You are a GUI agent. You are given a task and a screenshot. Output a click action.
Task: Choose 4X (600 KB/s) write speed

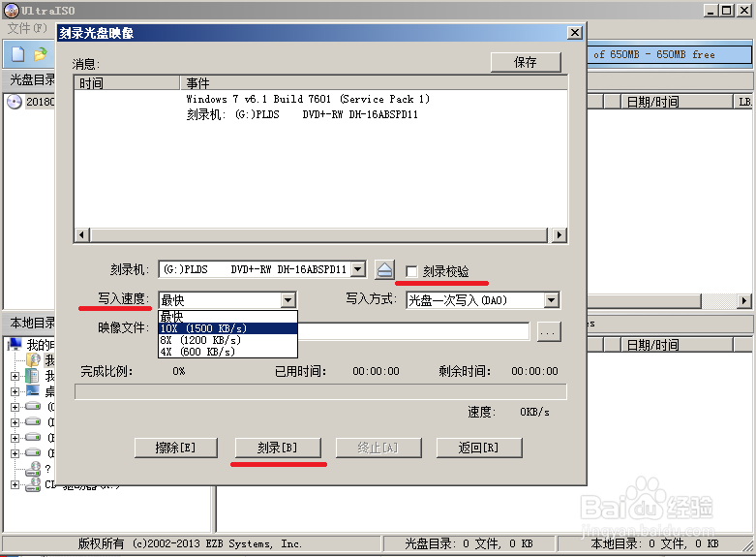tap(227, 352)
